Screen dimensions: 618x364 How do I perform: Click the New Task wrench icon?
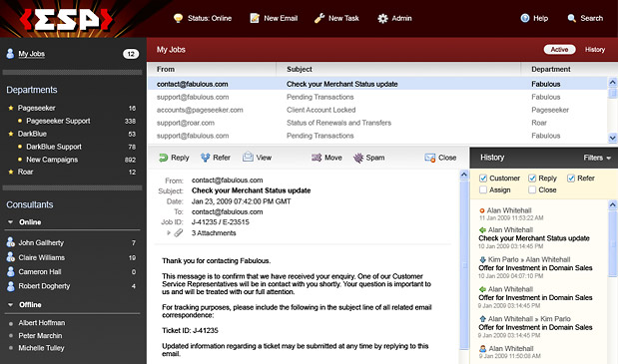tap(319, 18)
